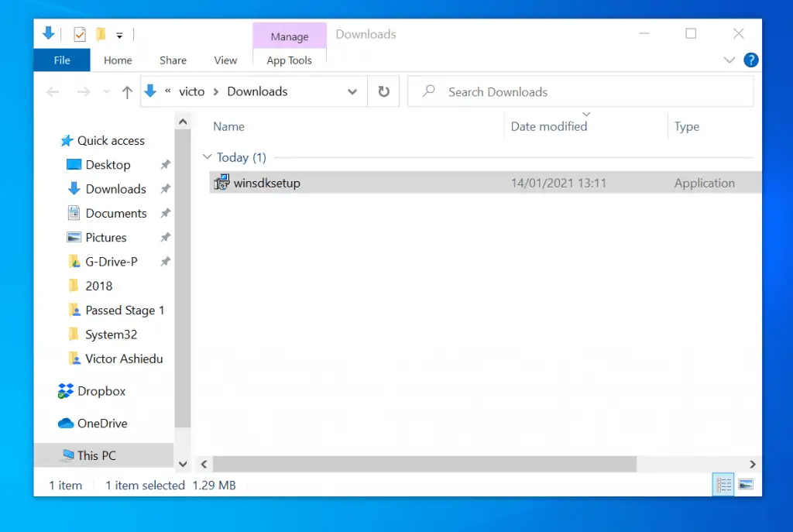Image resolution: width=793 pixels, height=532 pixels.
Task: Click the Properties icon on Quick Access Toolbar
Action: click(80, 33)
